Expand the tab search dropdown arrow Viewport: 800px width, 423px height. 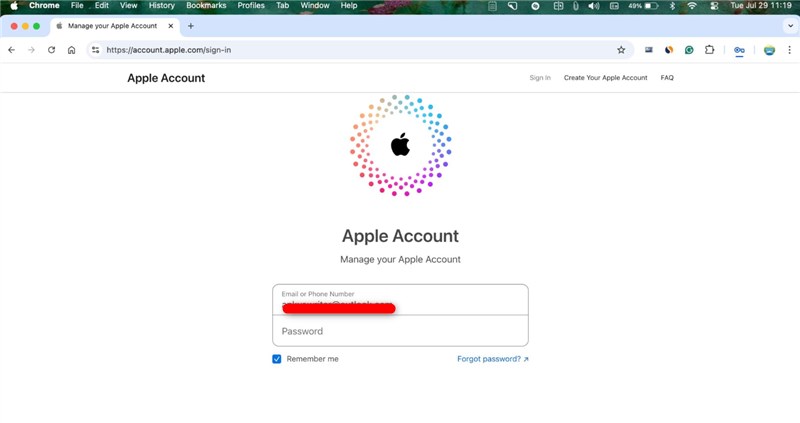(790, 26)
